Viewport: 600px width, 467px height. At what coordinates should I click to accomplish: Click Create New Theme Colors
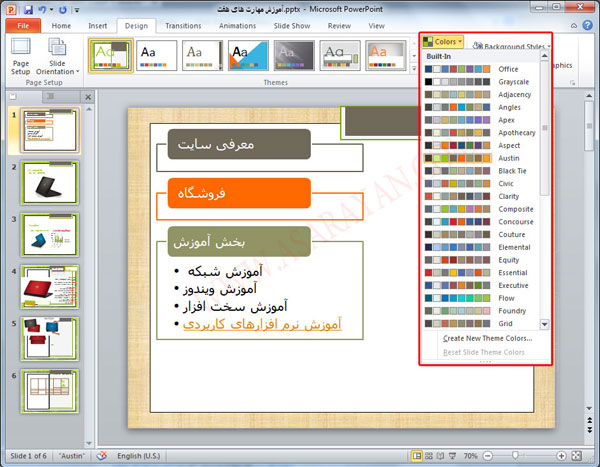click(487, 338)
